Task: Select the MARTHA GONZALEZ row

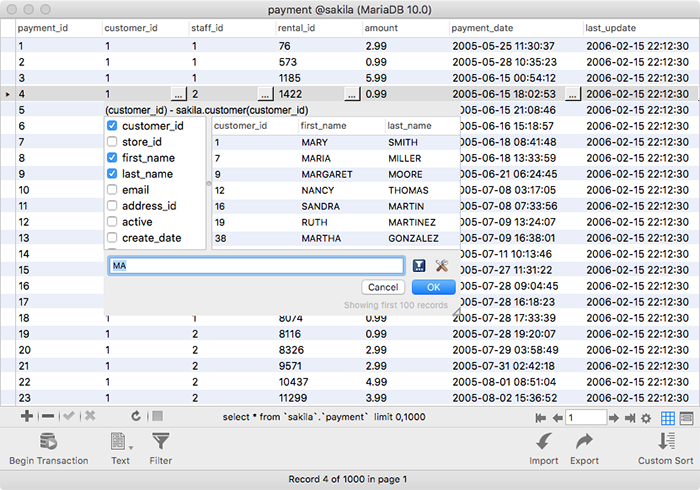Action: tap(336, 238)
